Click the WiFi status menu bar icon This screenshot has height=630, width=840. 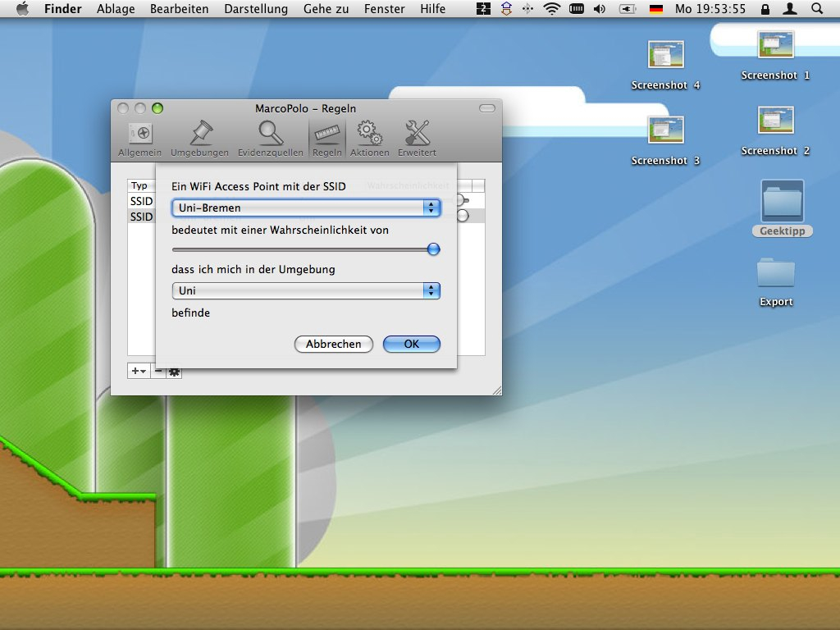[552, 8]
